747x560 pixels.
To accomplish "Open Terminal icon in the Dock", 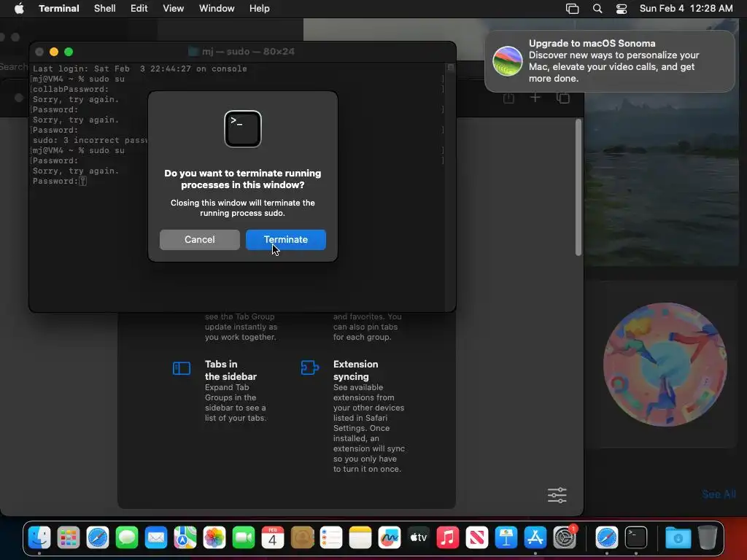I will [636, 538].
